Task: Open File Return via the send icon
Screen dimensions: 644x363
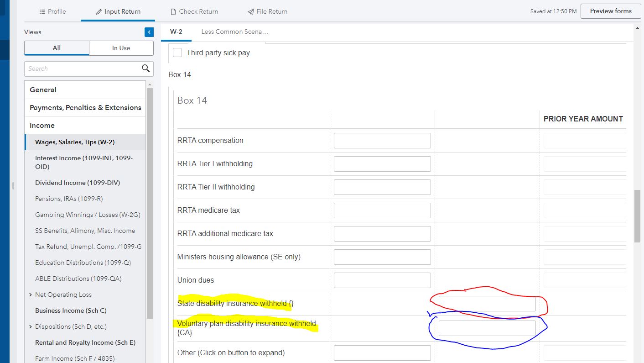Action: (x=249, y=11)
